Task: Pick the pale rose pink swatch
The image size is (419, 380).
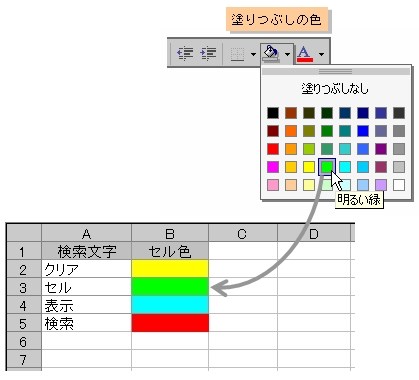Action: 273,185
